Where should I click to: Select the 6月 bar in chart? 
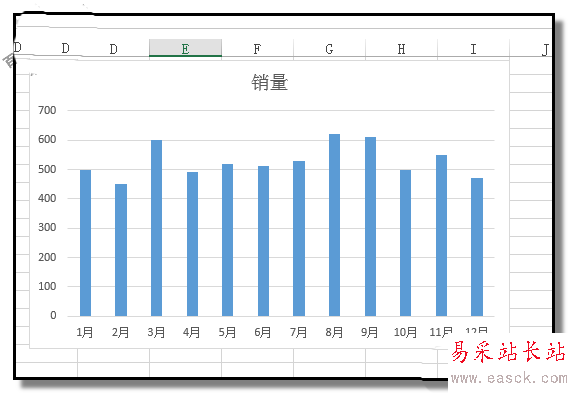click(x=263, y=241)
